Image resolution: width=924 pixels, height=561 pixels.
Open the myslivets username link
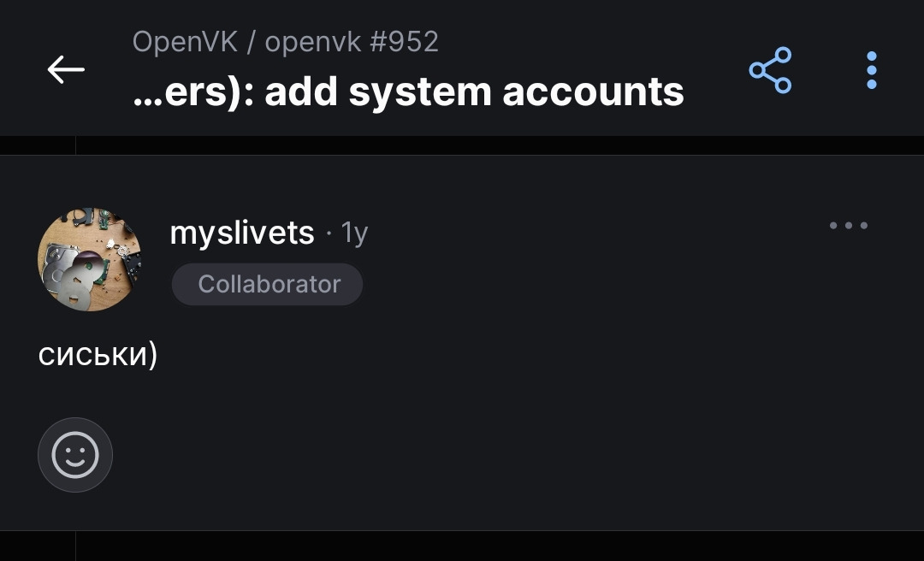coord(241,233)
